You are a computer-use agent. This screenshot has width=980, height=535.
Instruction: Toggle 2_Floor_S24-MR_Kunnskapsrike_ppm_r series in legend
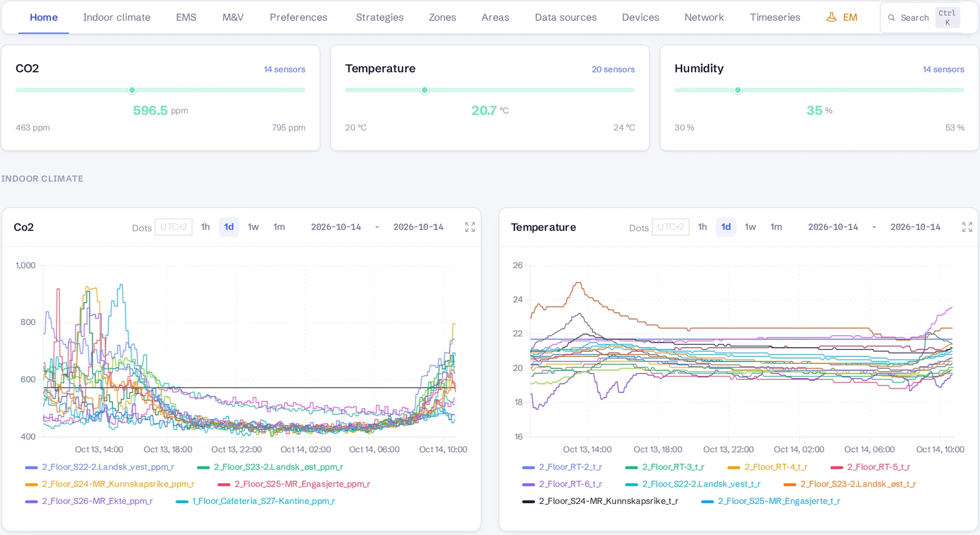pos(109,484)
